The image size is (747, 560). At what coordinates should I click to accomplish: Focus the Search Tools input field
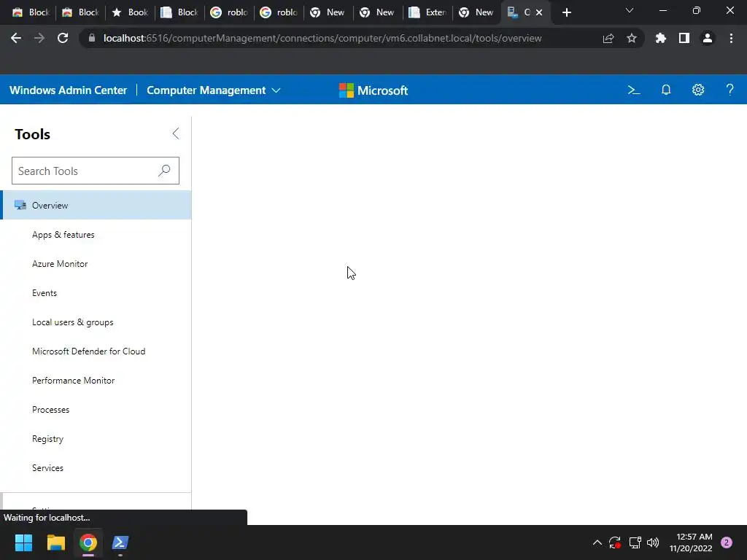(96, 171)
